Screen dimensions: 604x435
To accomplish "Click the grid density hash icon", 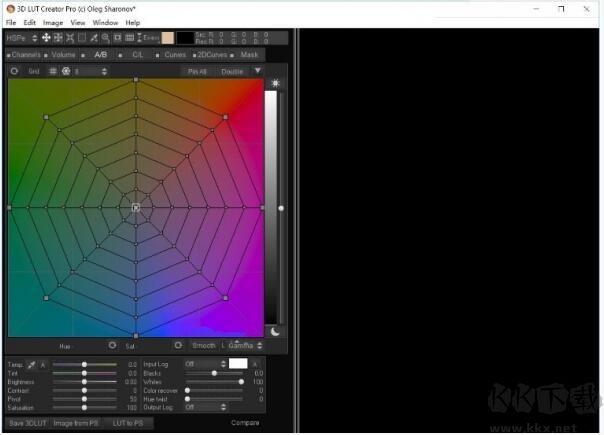I will (53, 72).
